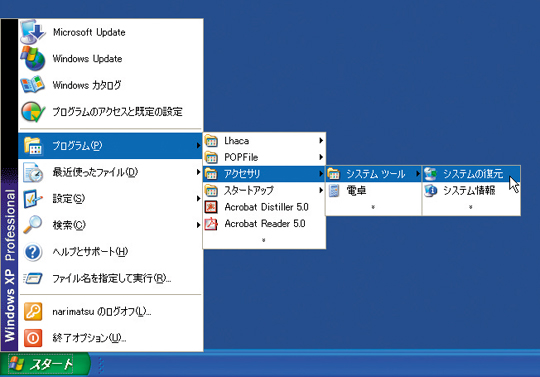Click the Windows カタログ icon
The image size is (540, 377).
33,85
